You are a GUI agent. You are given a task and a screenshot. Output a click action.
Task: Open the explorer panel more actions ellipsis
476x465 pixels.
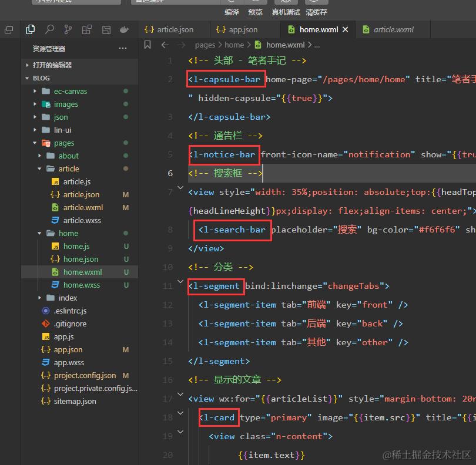click(x=123, y=49)
